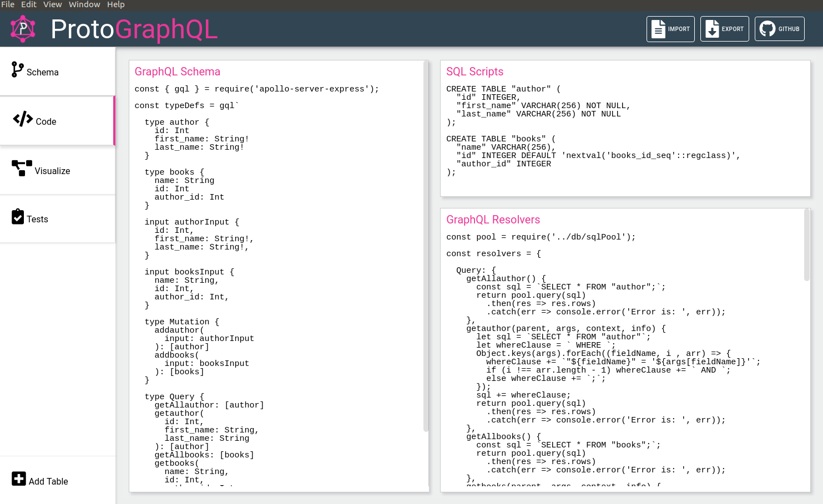The width and height of the screenshot is (823, 504).
Task: Open the Tests tab label
Action: pos(37,219)
